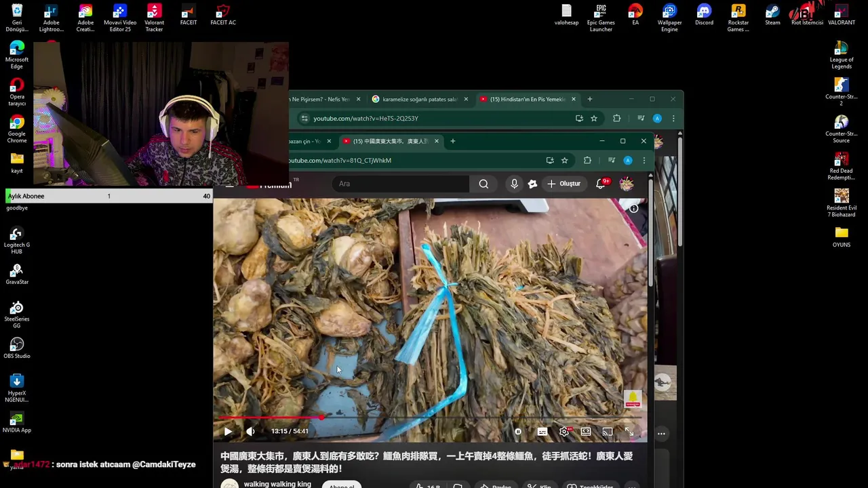The width and height of the screenshot is (868, 488).
Task: Click the profile 'A' icon in the back Chrome window
Action: pos(657,119)
